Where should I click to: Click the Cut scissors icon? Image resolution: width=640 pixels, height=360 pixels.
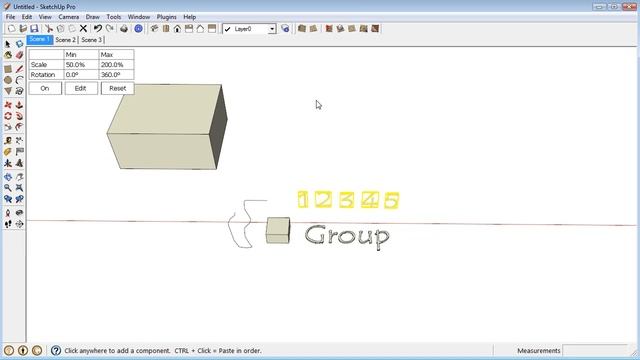pos(49,29)
